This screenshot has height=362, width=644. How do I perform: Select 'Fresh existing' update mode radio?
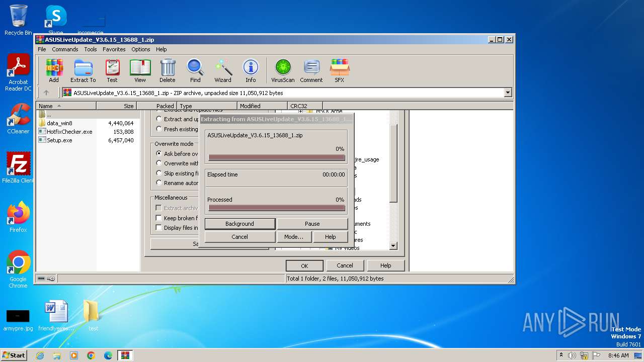(159, 129)
